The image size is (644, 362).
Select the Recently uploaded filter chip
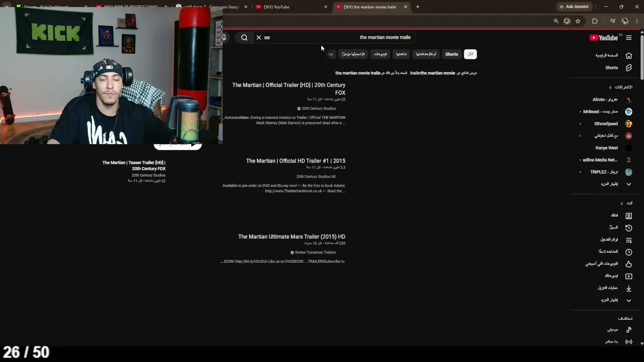pyautogui.click(x=353, y=54)
